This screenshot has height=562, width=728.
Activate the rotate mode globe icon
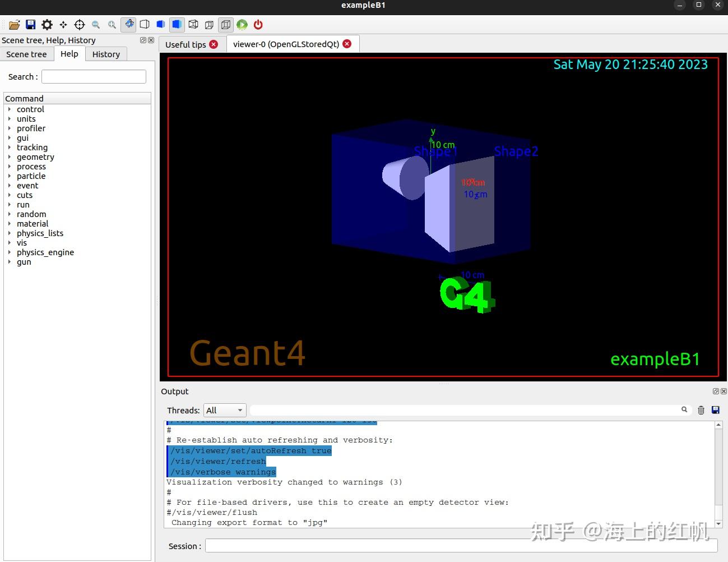click(128, 25)
